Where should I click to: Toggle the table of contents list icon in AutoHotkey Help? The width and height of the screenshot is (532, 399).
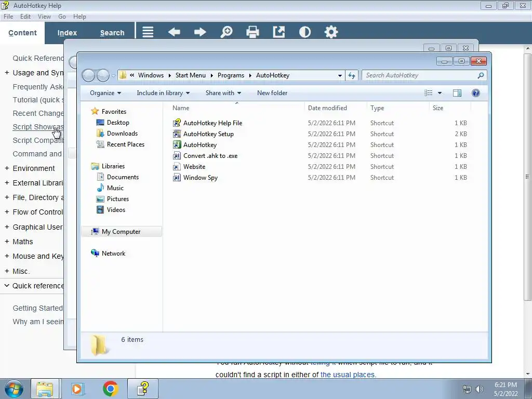pos(148,32)
